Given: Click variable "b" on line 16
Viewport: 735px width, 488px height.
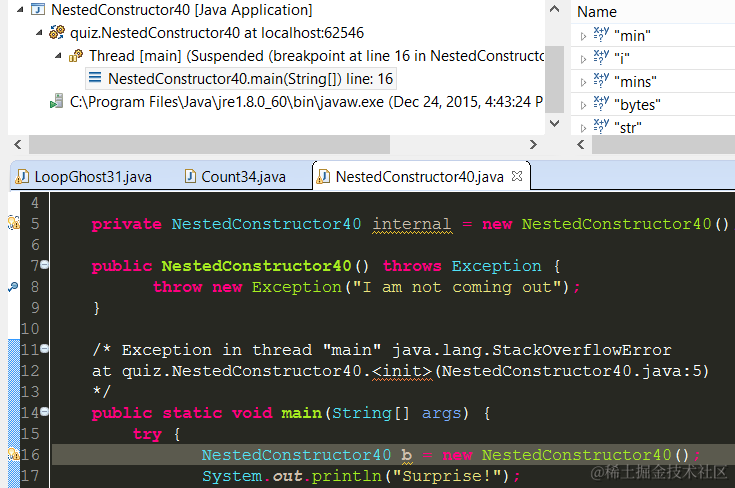Looking at the screenshot, I should [x=406, y=455].
